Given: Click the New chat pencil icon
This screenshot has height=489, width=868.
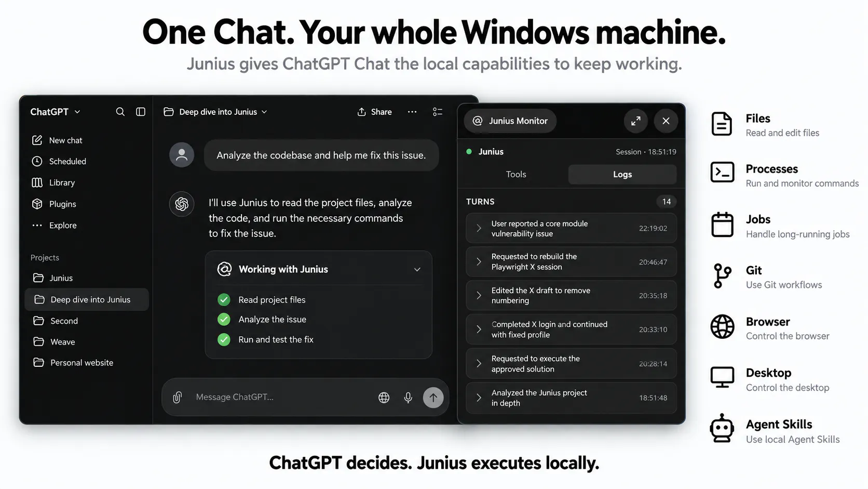Looking at the screenshot, I should tap(37, 140).
